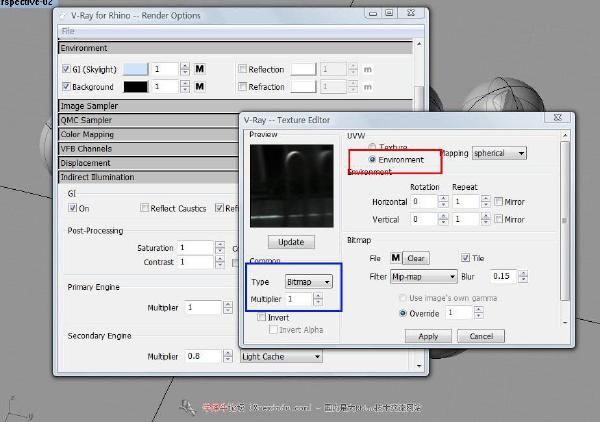The width and height of the screenshot is (600, 422).
Task: Click Secondary Engine Multiplier 0.8 field
Action: tap(203, 356)
